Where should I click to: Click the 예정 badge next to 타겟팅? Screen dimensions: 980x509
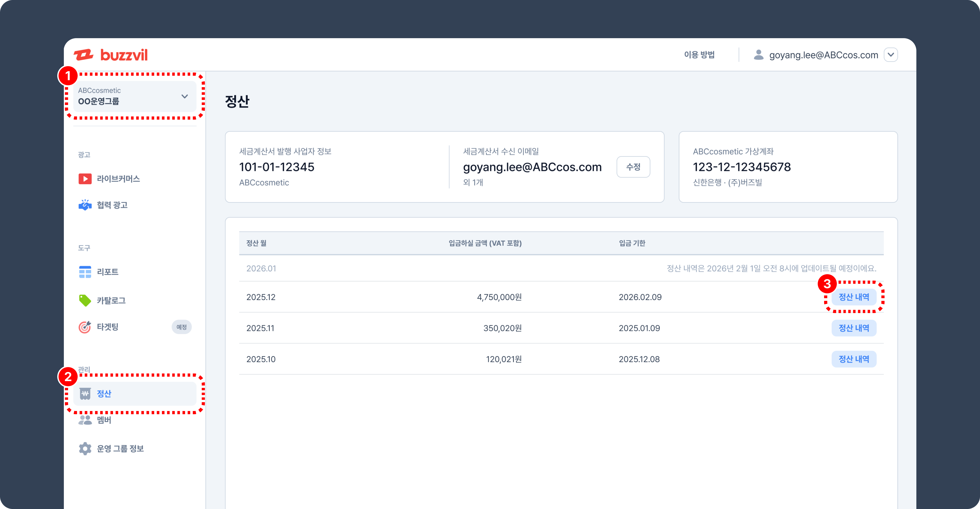pyautogui.click(x=181, y=327)
